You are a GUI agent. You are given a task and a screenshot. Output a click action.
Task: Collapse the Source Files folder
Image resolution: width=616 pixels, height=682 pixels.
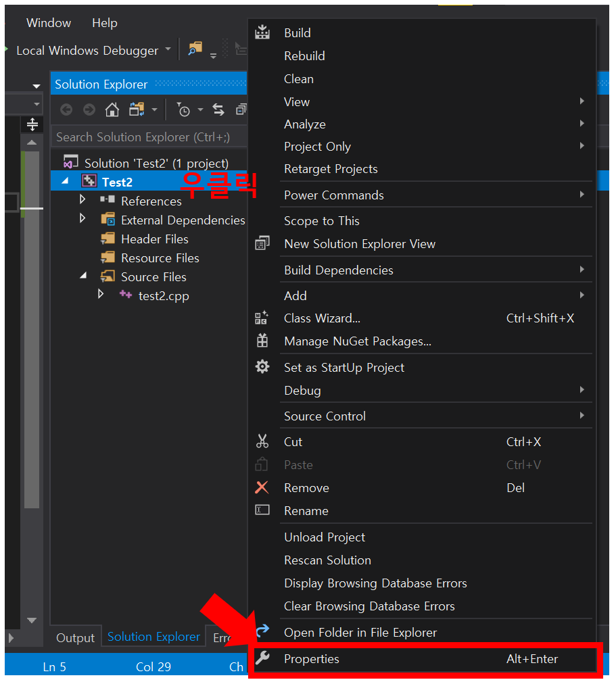(84, 276)
